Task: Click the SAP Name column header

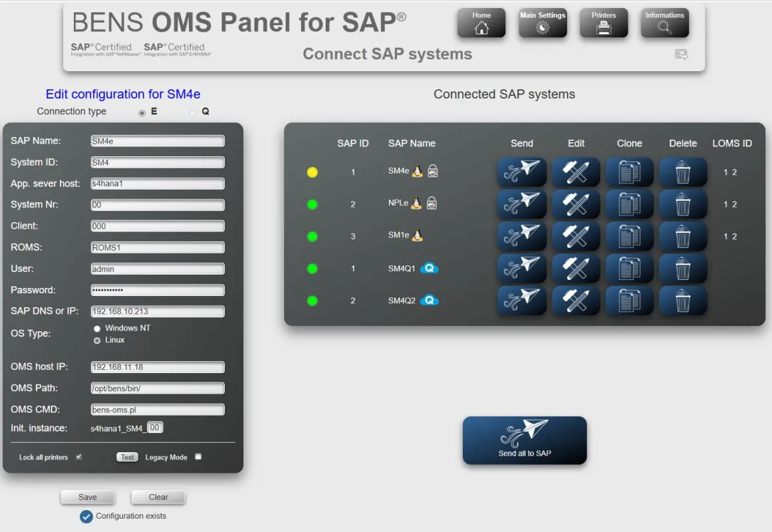Action: (412, 144)
